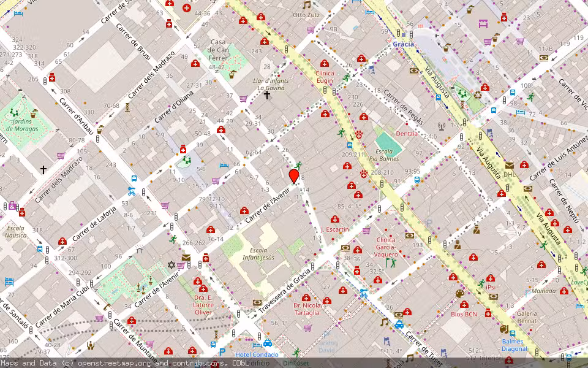Image resolution: width=588 pixels, height=368 pixels.
Task: Select the Llar d'infants La Gavina label
Action: click(271, 84)
